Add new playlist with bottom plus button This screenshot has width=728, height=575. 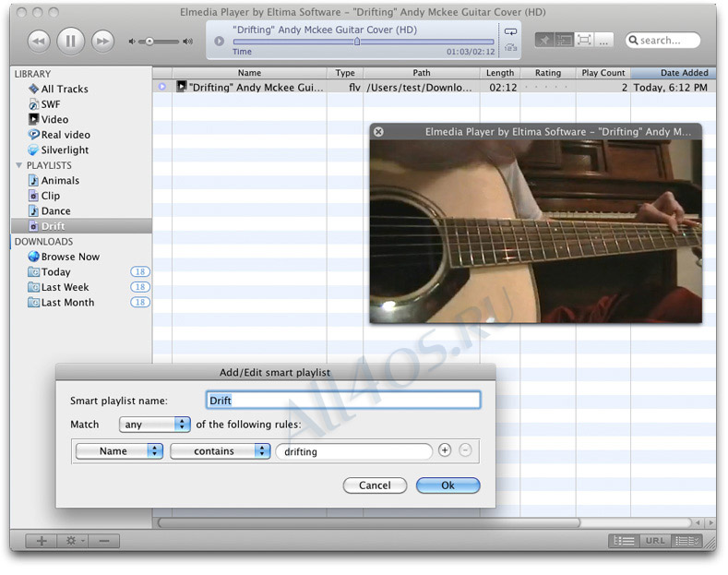point(42,541)
